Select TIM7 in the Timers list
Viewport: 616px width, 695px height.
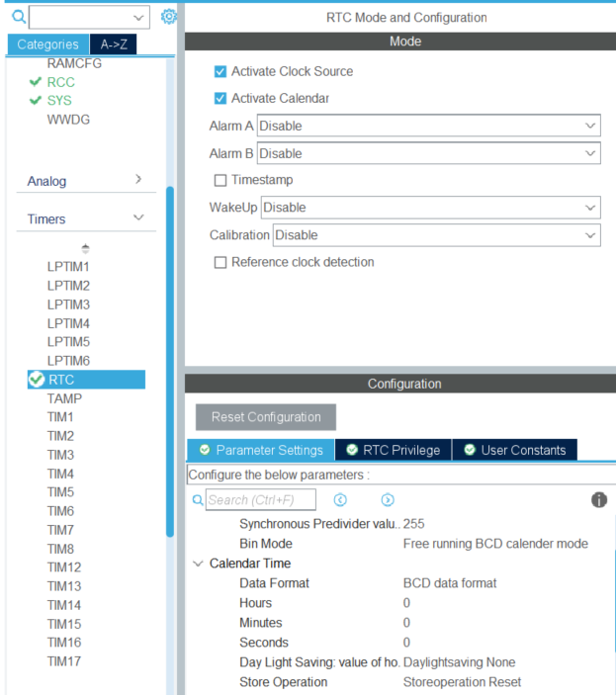60,530
